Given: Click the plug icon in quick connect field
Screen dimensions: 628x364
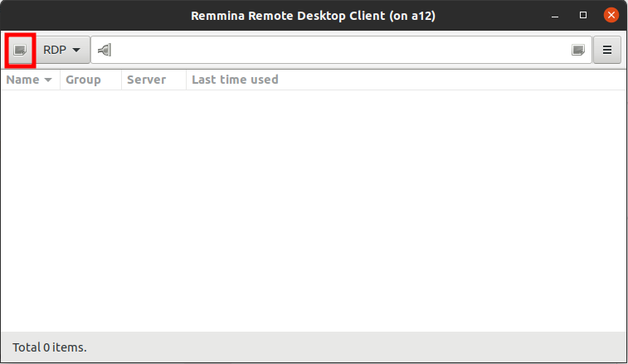Looking at the screenshot, I should tap(104, 50).
